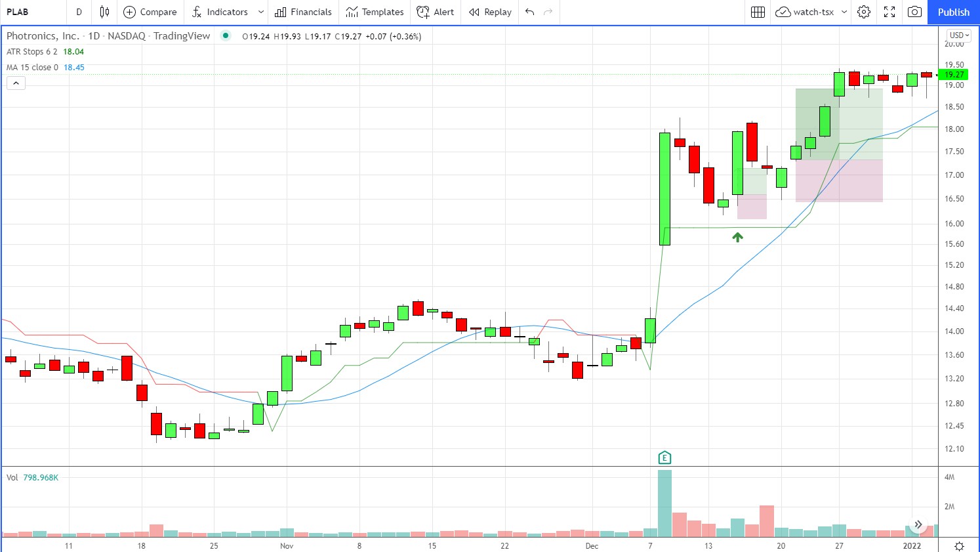
Task: Expand the watch-tsx layout dropdown arrow
Action: tap(844, 12)
